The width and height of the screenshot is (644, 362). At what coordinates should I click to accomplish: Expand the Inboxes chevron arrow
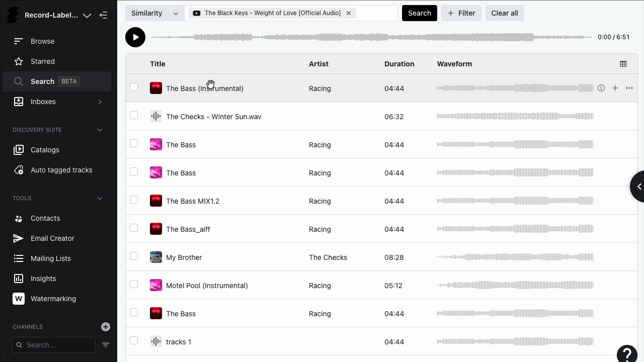(100, 102)
